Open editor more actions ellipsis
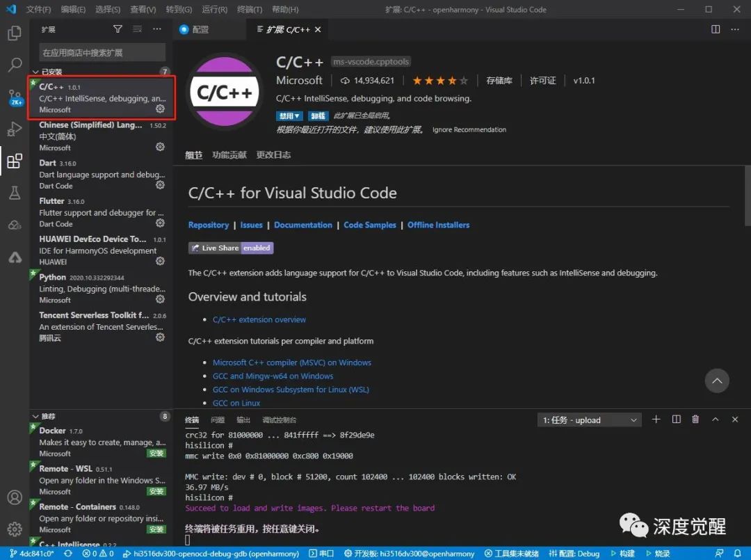The height and width of the screenshot is (560, 751). point(735,29)
